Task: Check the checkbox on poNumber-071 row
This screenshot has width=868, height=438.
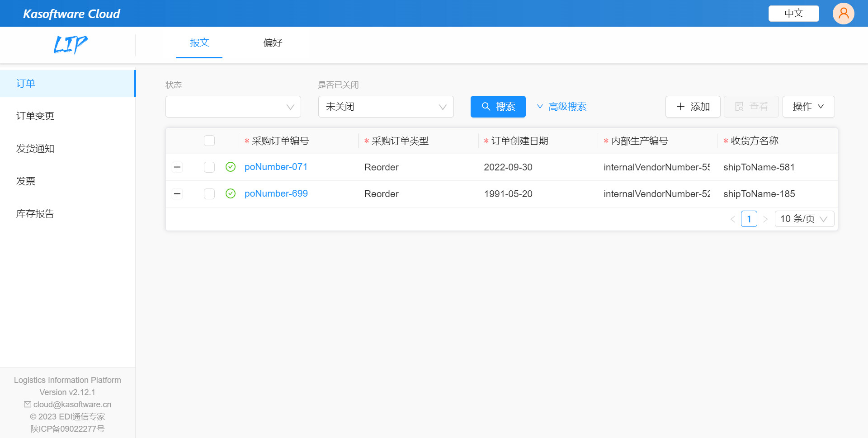Action: tap(209, 167)
